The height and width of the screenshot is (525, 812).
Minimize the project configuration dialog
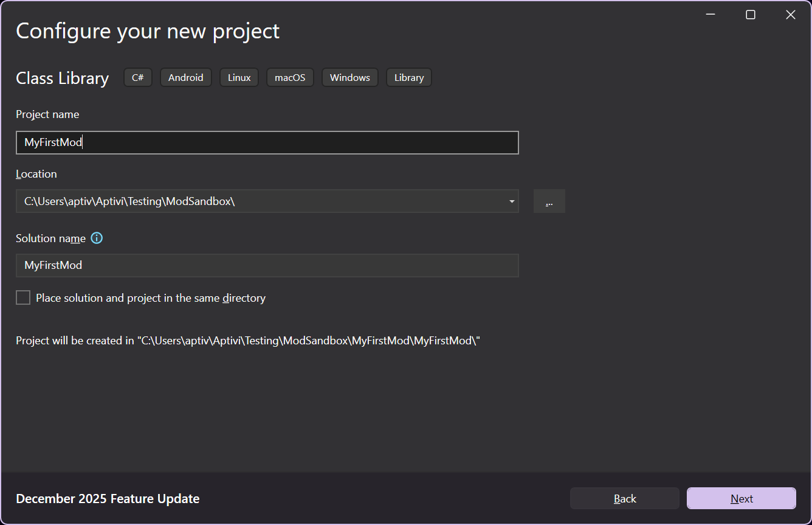pos(710,15)
